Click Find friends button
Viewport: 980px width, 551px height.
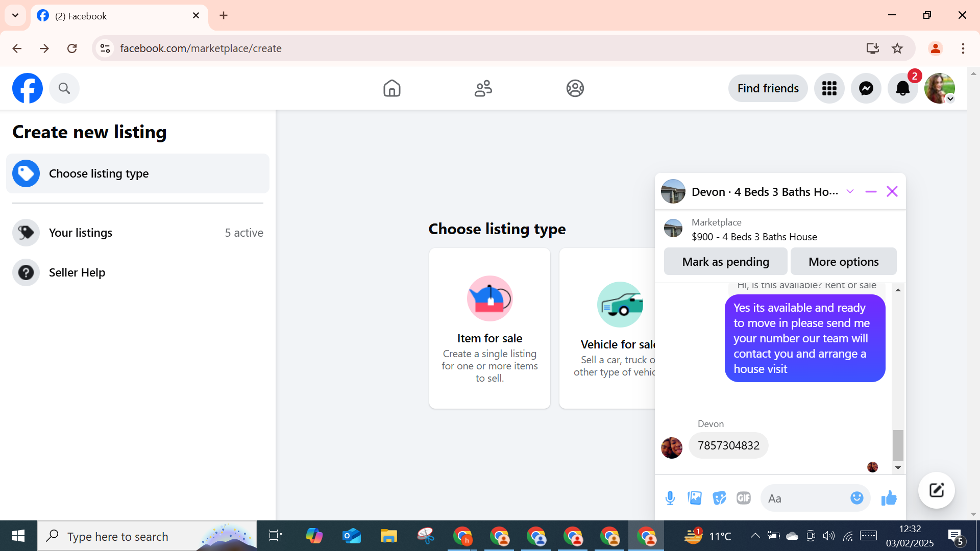click(768, 88)
